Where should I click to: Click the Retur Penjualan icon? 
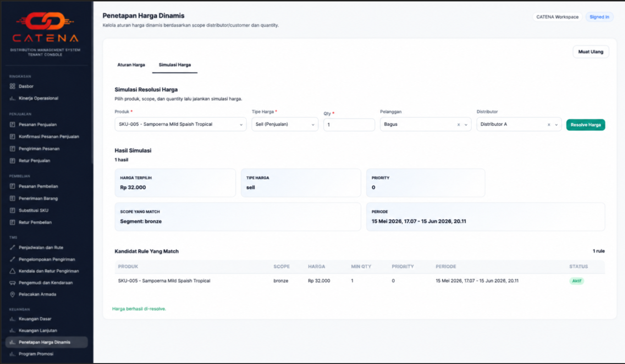[12, 161]
